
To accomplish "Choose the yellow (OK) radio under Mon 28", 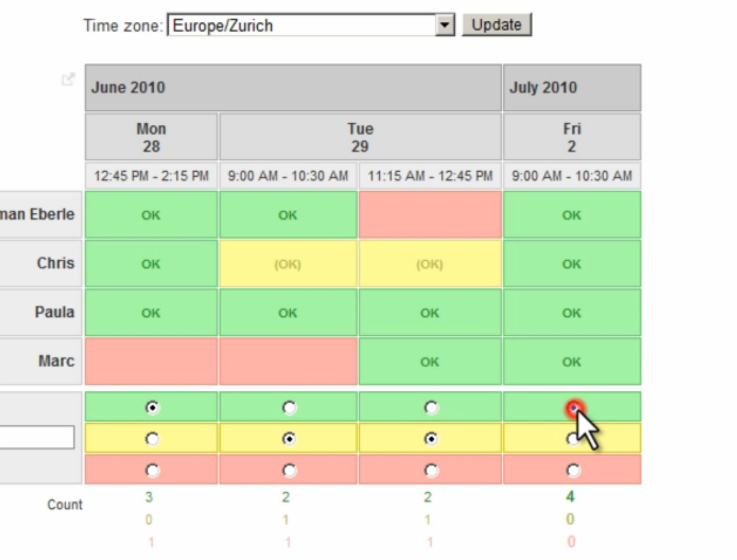I will pyautogui.click(x=151, y=439).
